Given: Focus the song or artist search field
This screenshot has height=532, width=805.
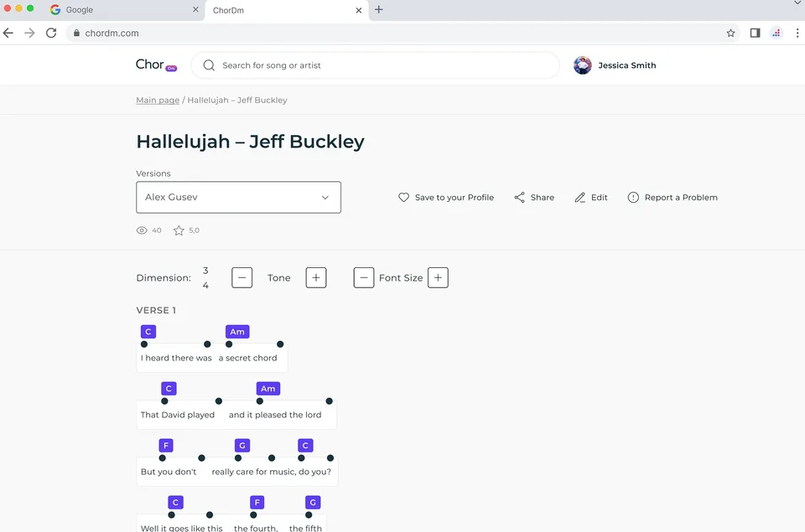Looking at the screenshot, I should point(376,65).
